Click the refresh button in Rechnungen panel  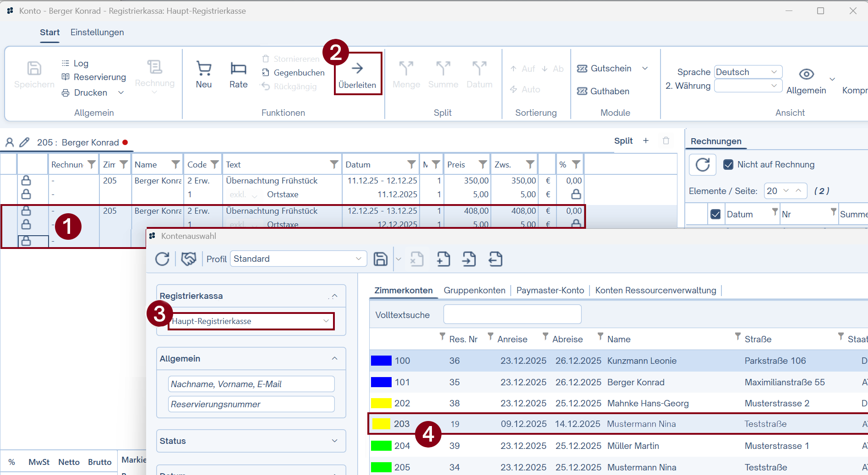pos(703,165)
